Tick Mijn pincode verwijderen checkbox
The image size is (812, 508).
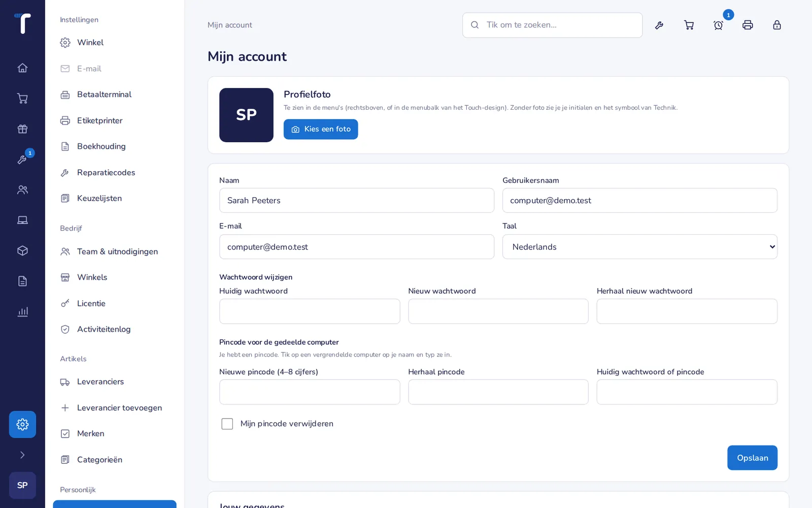coord(227,424)
